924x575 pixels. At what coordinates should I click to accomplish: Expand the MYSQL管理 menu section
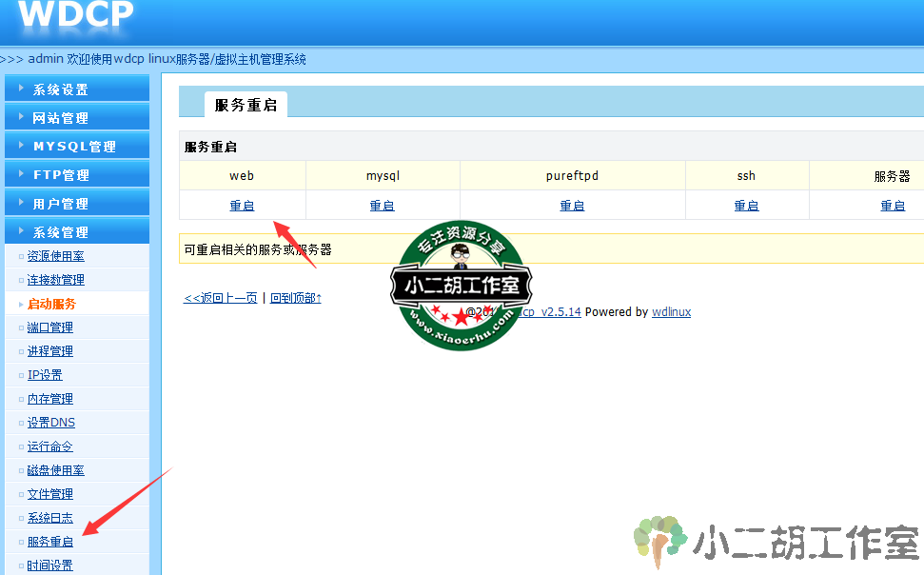[x=74, y=147]
